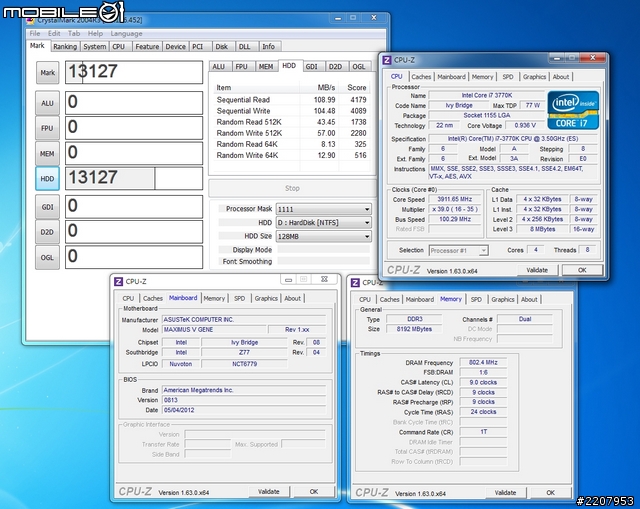
Task: Click the Mark total score field 13127
Action: point(134,72)
